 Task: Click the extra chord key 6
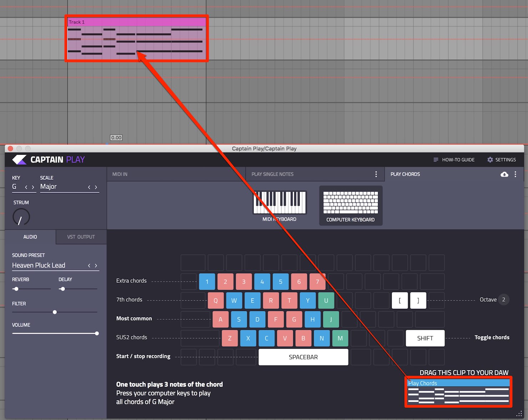299,282
